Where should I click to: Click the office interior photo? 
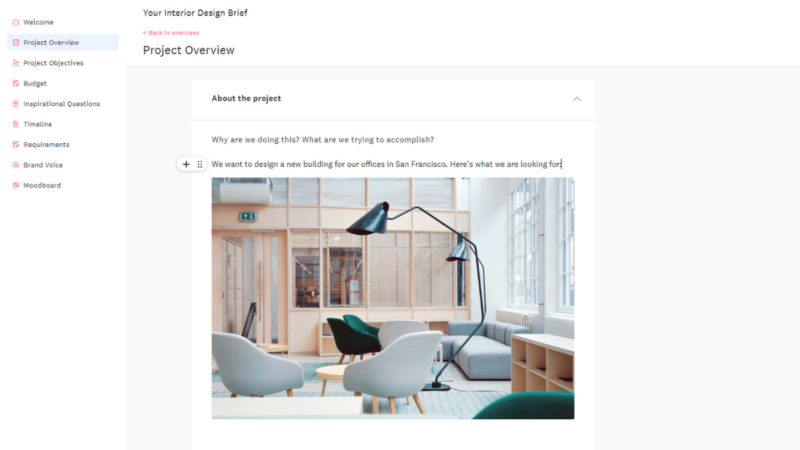393,298
